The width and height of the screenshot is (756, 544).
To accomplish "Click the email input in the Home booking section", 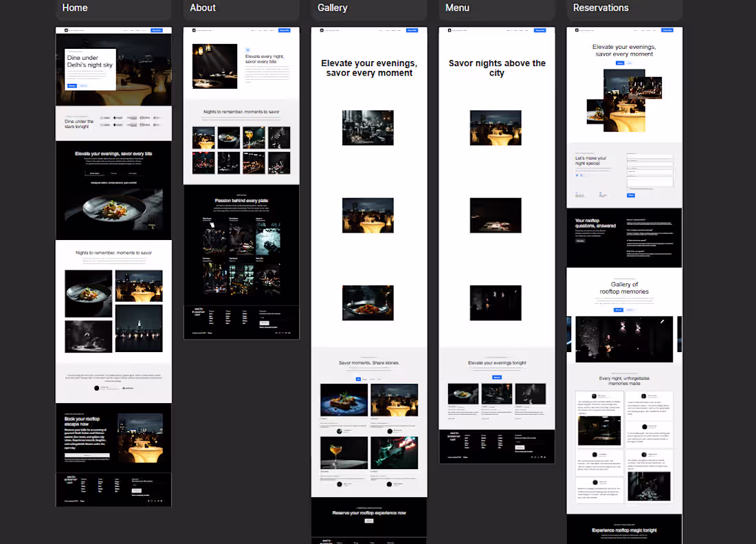I will pyautogui.click(x=87, y=455).
